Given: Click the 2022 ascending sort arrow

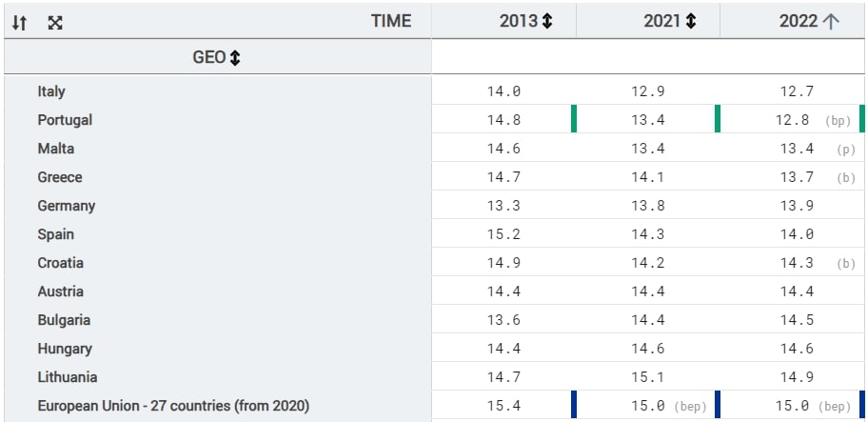Looking at the screenshot, I should coord(831,21).
